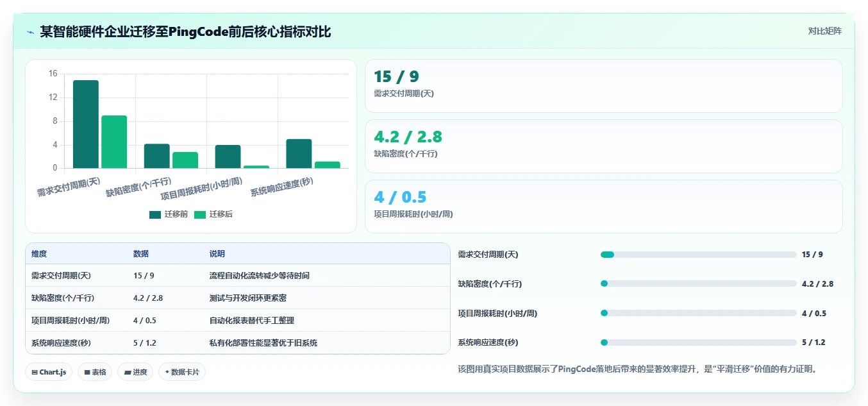Screen dimensions: 868x406
Task: Click the x-axis label 需求交付周期(天)
Action: pyautogui.click(x=69, y=187)
